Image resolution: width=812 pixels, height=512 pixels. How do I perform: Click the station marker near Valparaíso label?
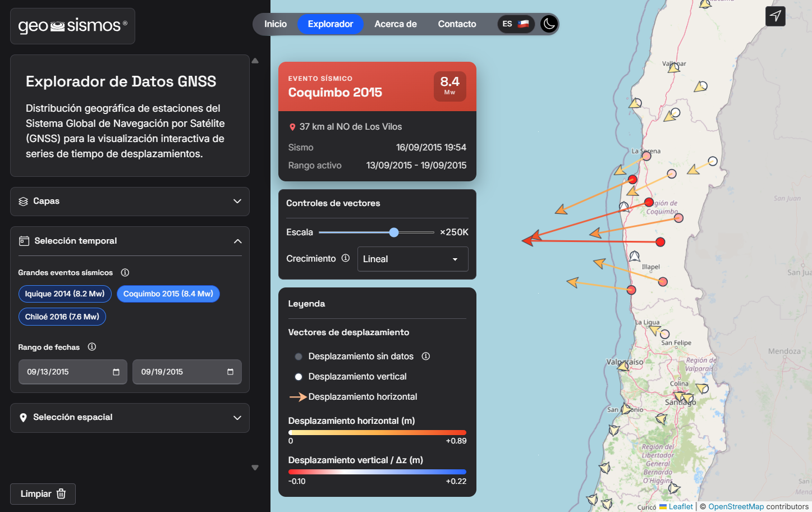[622, 366]
